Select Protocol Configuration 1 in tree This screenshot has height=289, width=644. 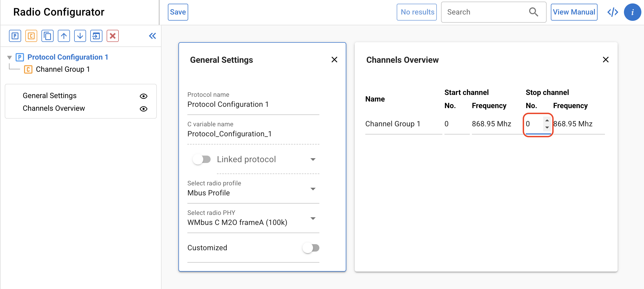[68, 57]
